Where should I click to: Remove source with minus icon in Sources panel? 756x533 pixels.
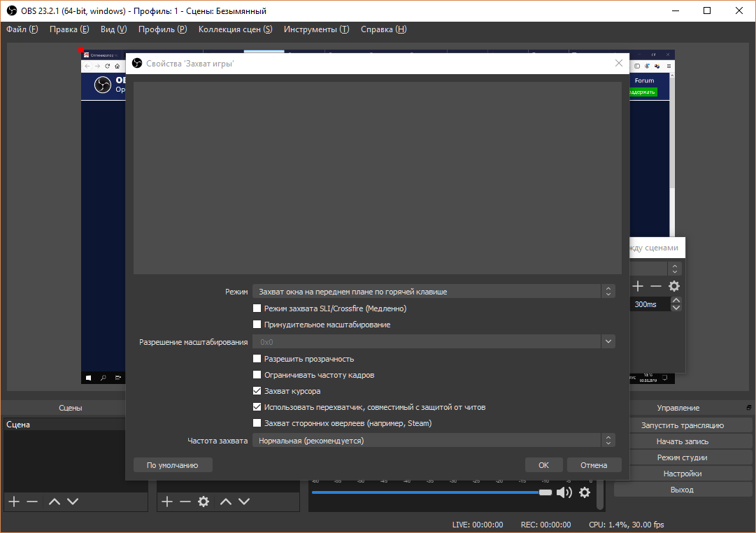coord(185,502)
